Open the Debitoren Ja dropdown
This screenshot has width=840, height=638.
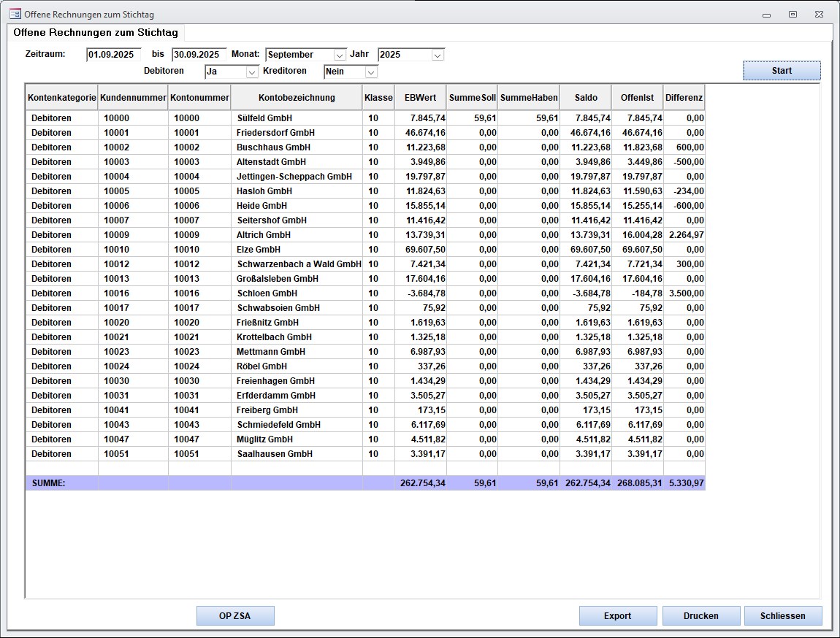tap(252, 72)
